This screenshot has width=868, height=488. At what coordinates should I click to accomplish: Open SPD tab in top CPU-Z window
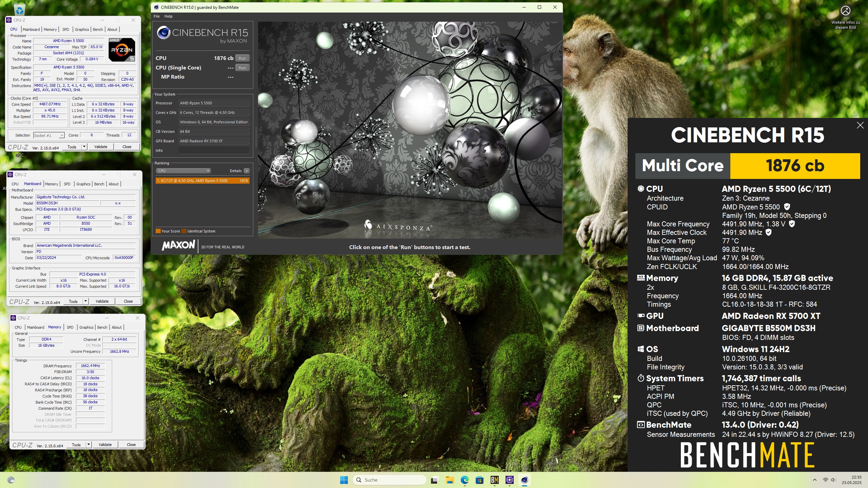coord(66,29)
